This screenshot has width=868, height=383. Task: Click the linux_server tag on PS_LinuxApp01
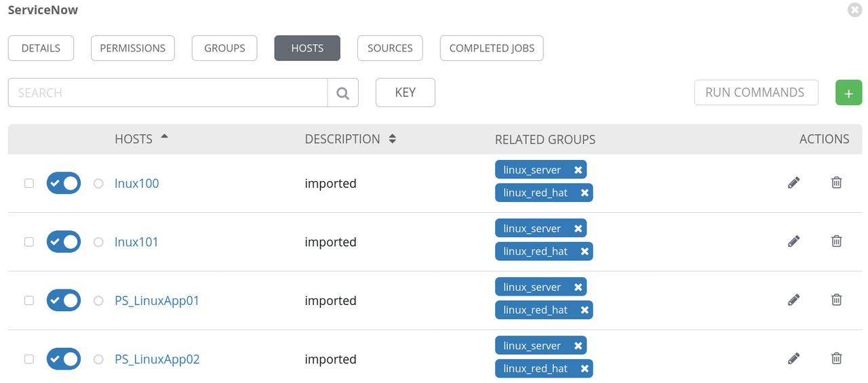pyautogui.click(x=532, y=287)
